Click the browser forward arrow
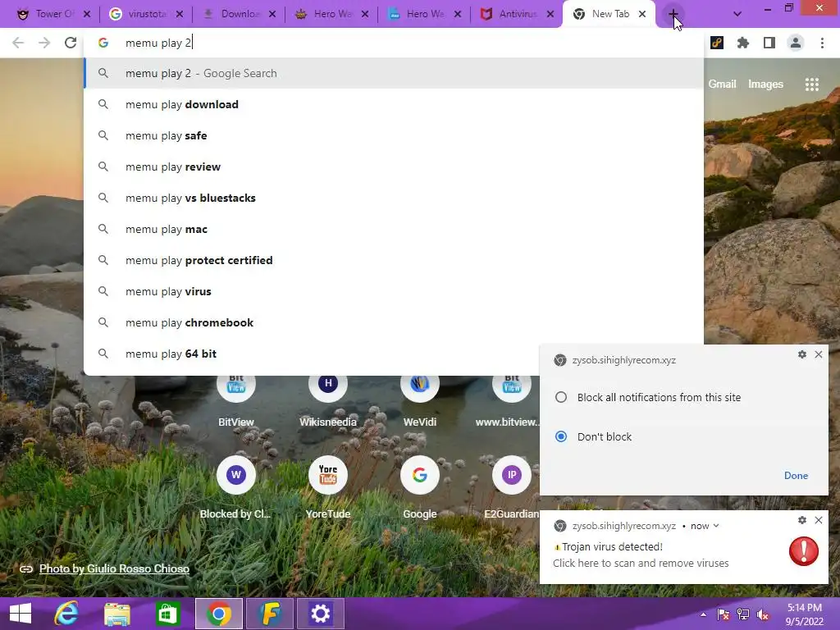The width and height of the screenshot is (840, 630). click(44, 43)
